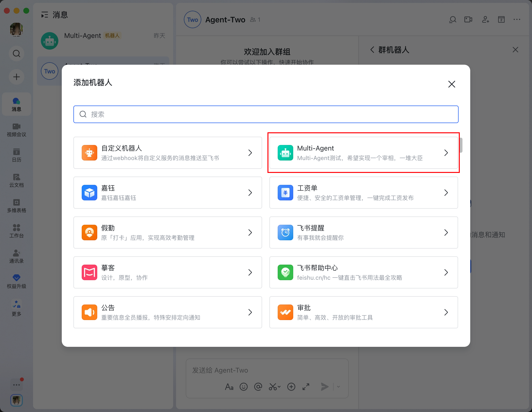Expand the 工资单 bot entry chevron
The height and width of the screenshot is (412, 532).
tap(446, 192)
